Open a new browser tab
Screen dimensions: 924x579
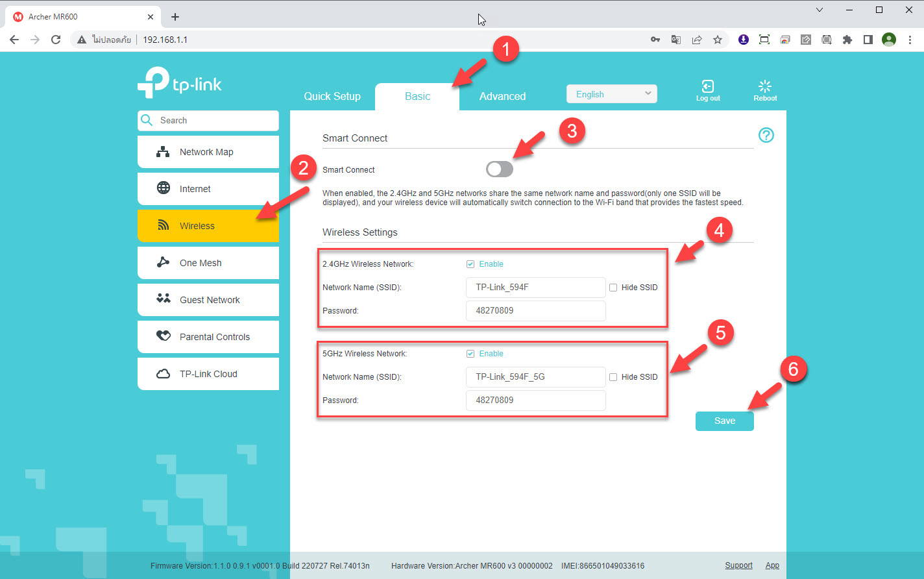tap(175, 17)
